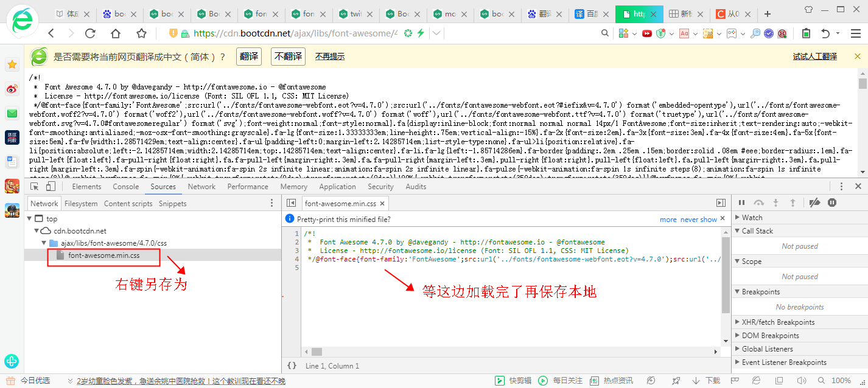This screenshot has height=388, width=868.
Task: Click the step out of function icon
Action: click(x=793, y=203)
